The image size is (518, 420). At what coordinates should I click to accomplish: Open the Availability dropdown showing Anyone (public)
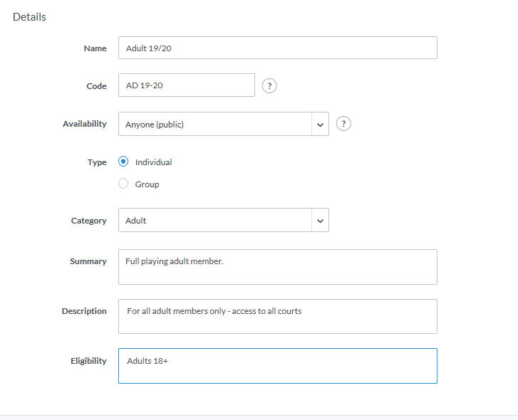pyautogui.click(x=223, y=124)
